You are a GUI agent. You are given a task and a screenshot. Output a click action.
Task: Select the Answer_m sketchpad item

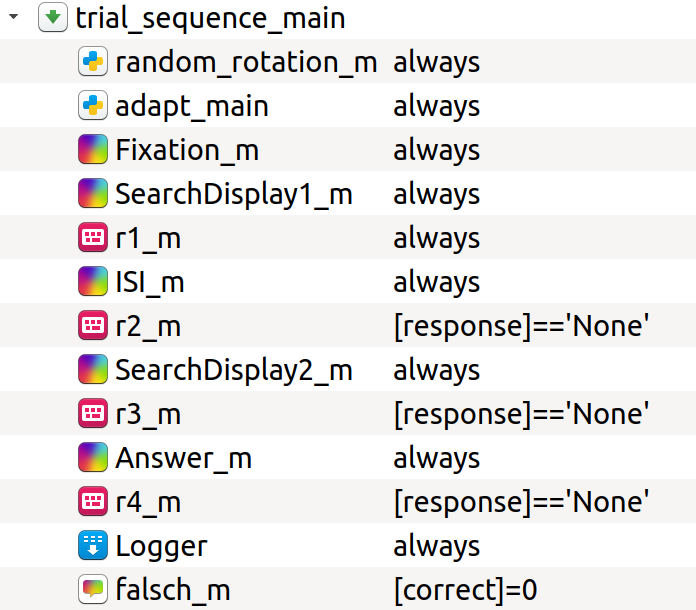point(183,458)
